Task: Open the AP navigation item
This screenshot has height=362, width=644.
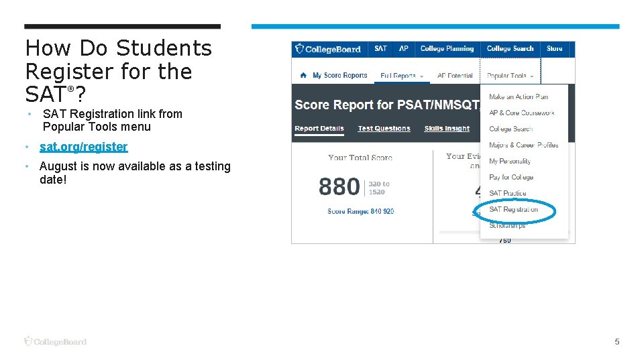Action: [x=403, y=48]
